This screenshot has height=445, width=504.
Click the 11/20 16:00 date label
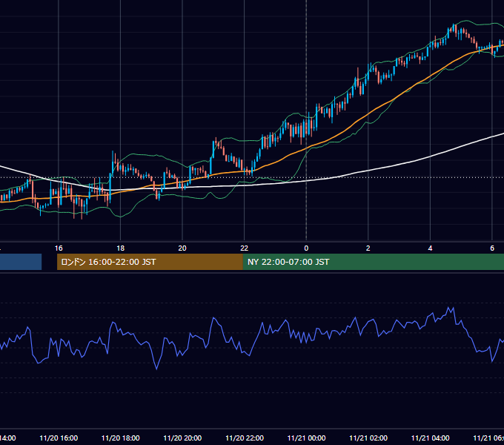(59, 438)
